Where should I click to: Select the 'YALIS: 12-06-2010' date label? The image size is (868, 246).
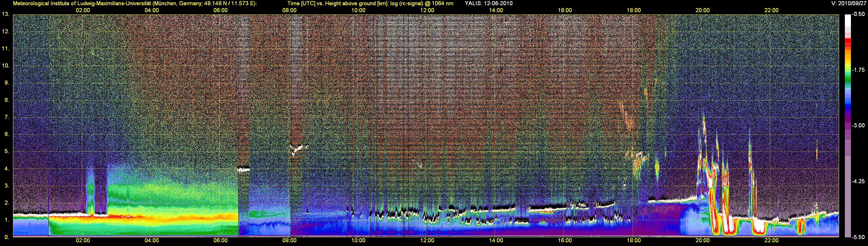489,3
